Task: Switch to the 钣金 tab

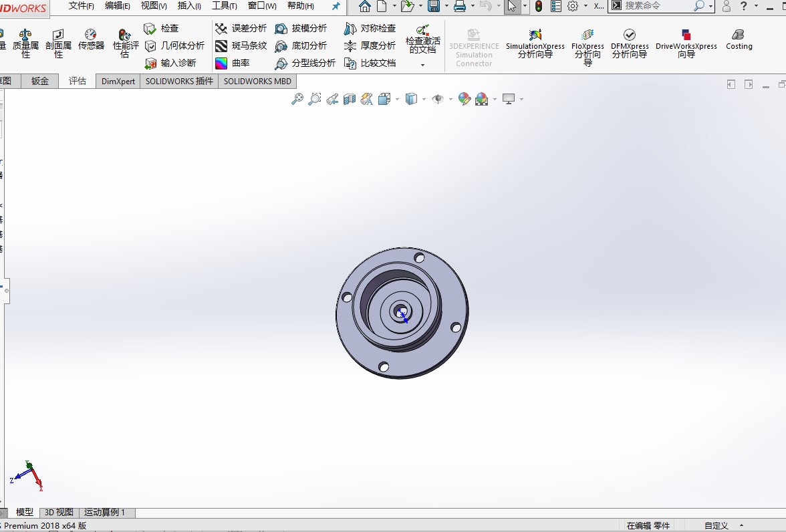Action: point(39,81)
